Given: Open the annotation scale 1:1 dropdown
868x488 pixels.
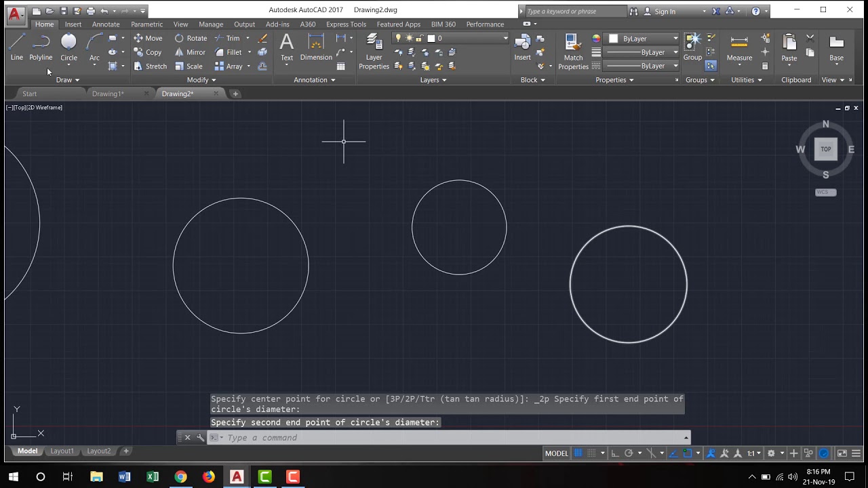Looking at the screenshot, I should click(x=754, y=453).
